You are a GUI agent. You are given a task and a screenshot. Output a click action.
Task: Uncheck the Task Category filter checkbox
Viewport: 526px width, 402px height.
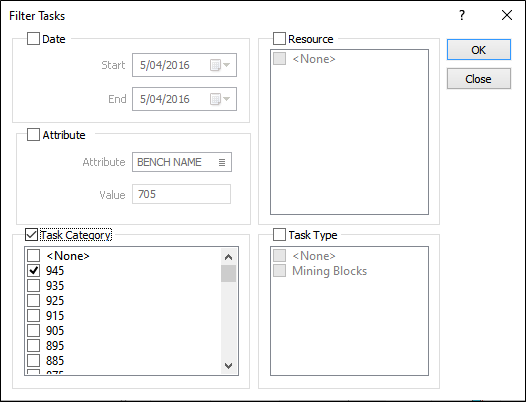pos(31,235)
